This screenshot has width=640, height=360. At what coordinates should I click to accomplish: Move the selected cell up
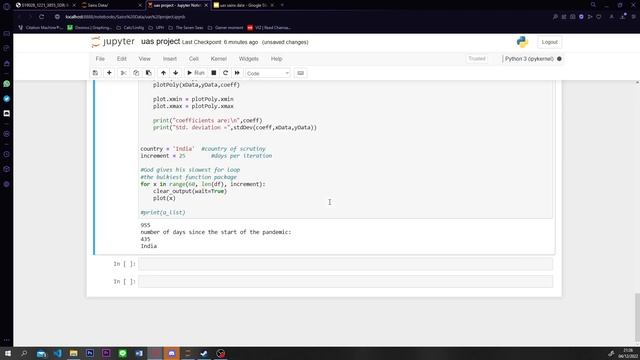(x=163, y=73)
